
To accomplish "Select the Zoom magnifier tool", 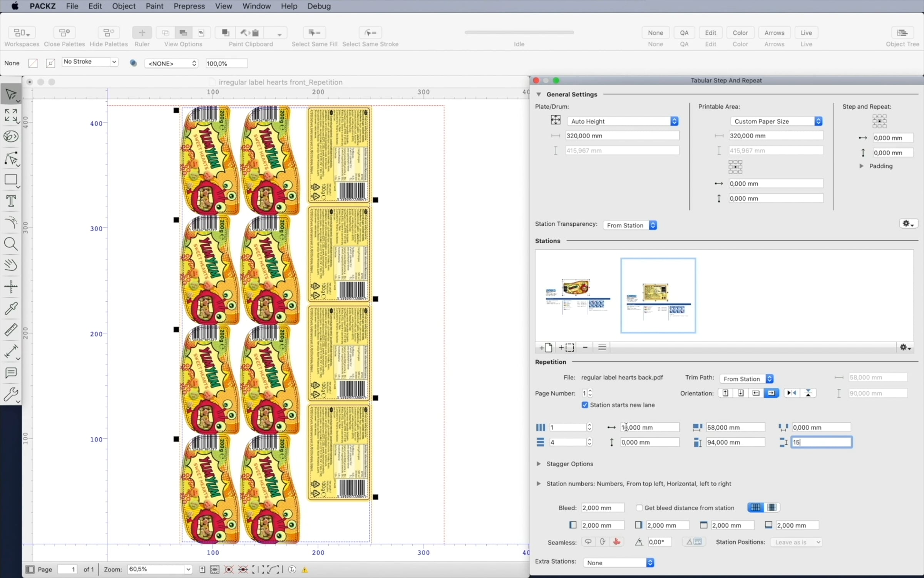I will click(x=11, y=244).
